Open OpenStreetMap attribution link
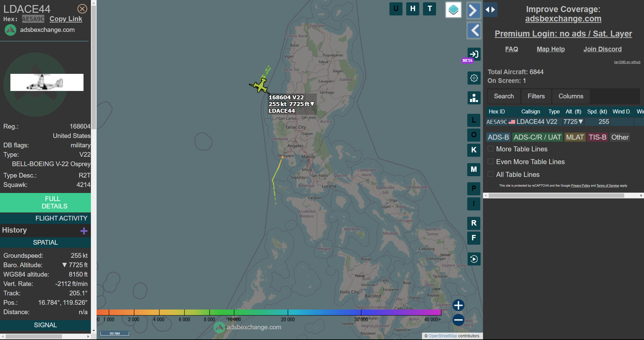 pyautogui.click(x=443, y=336)
